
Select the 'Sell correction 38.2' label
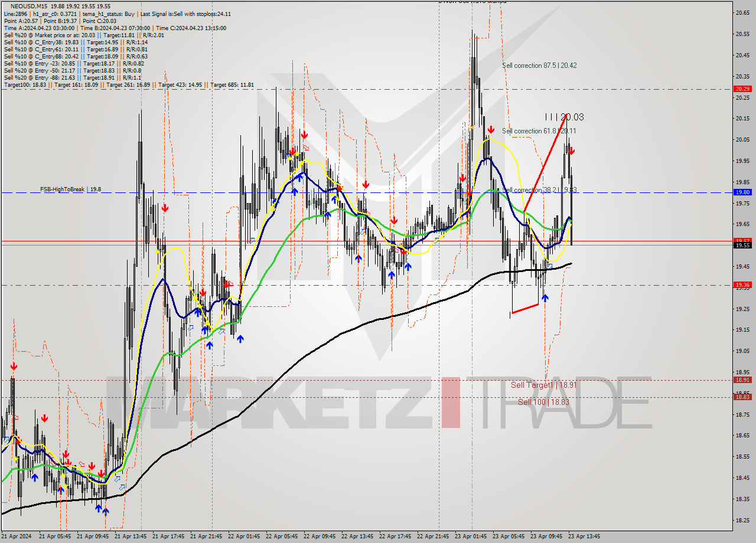pyautogui.click(x=539, y=190)
